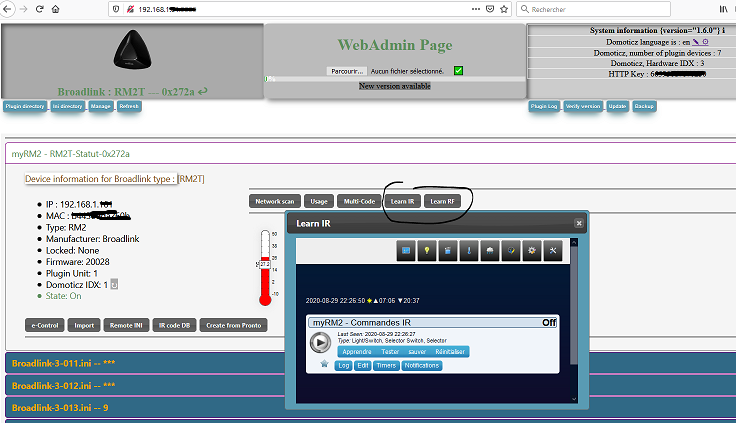Open the Domoticz scenes clapperboard icon

(448, 251)
